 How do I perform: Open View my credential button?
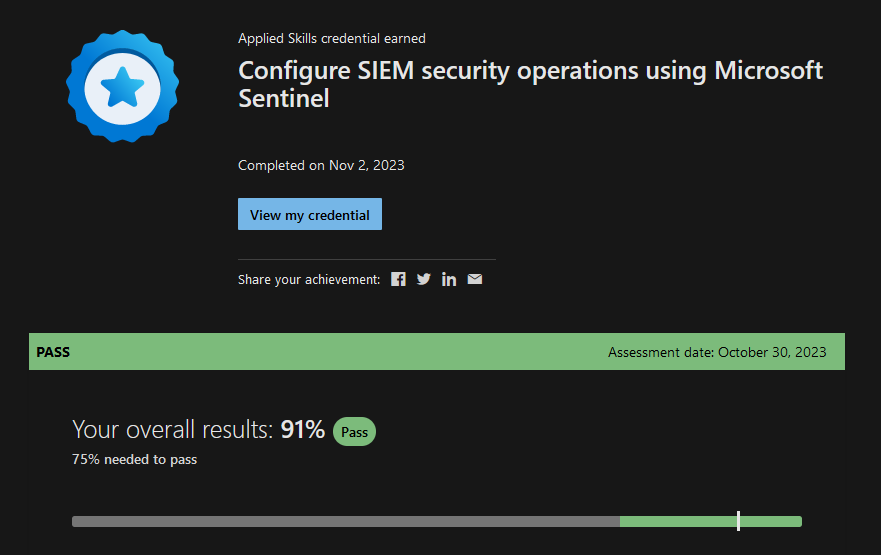[x=310, y=214]
